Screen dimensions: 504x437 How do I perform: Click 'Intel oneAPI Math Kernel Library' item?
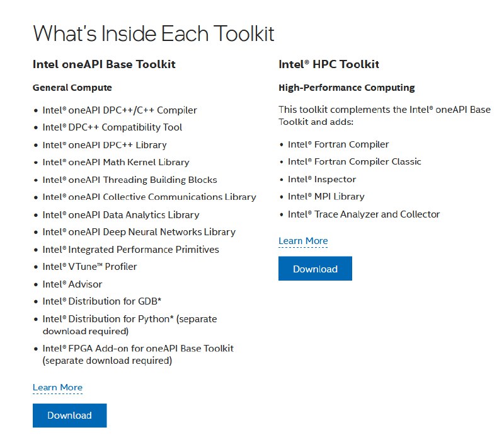tap(116, 162)
